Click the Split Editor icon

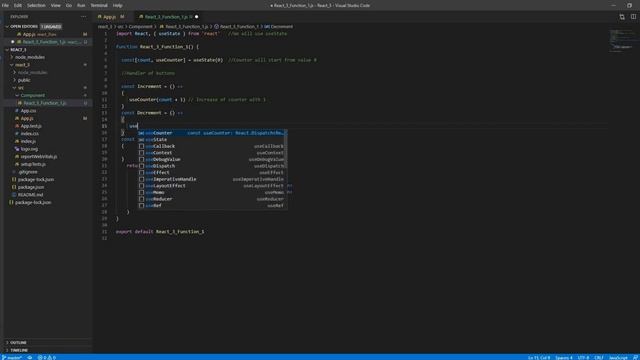[622, 17]
